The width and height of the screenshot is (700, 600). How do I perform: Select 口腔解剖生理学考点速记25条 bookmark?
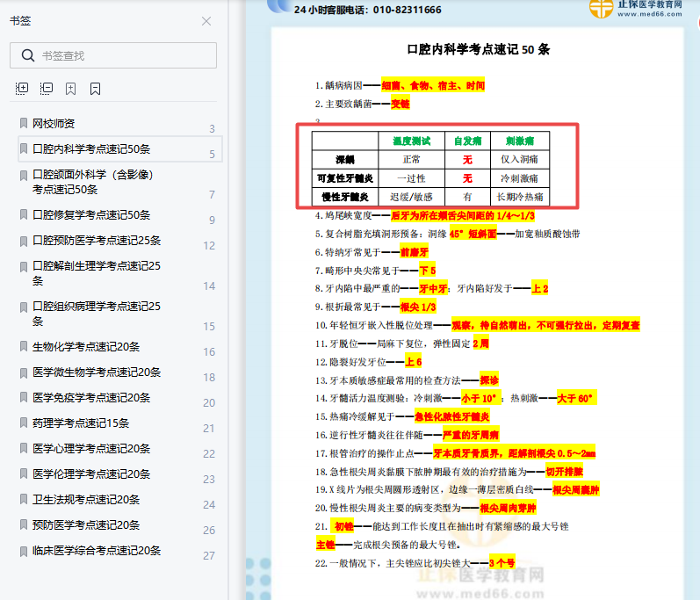pyautogui.click(x=96, y=265)
